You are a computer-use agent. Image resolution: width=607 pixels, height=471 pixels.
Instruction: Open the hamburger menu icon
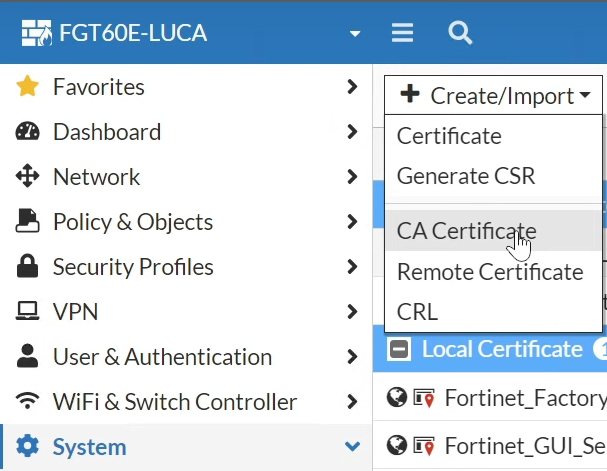(x=402, y=33)
